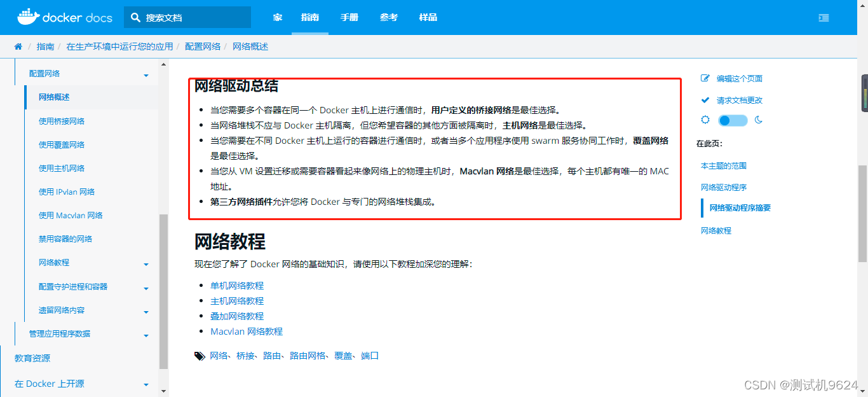
Task: Open the 手册 top navigation tab
Action: pos(349,18)
